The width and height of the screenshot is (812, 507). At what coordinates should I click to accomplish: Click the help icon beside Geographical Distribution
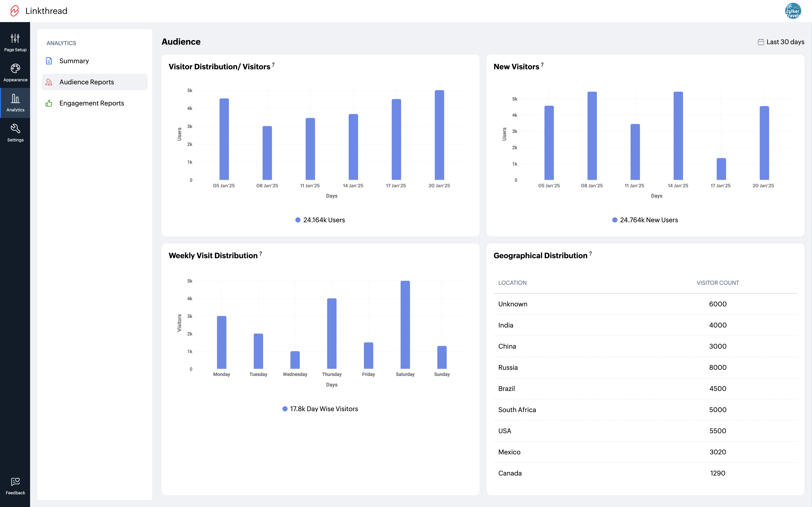[590, 253]
